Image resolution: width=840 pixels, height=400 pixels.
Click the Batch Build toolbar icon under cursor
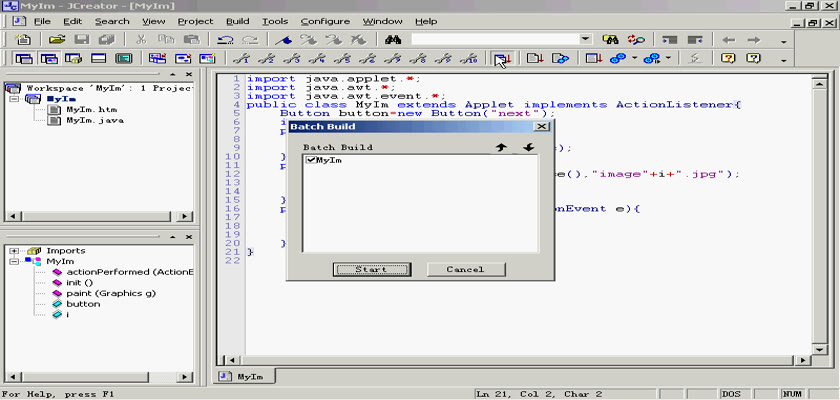[502, 58]
